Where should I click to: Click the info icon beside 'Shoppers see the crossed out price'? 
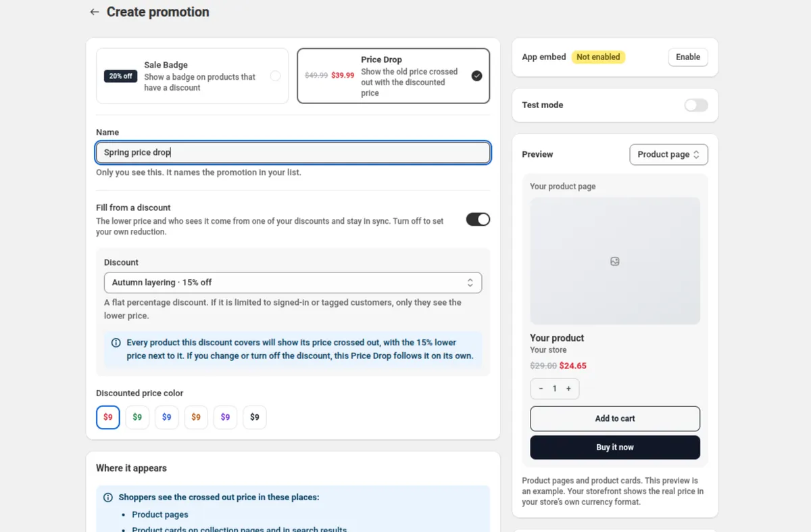click(108, 498)
